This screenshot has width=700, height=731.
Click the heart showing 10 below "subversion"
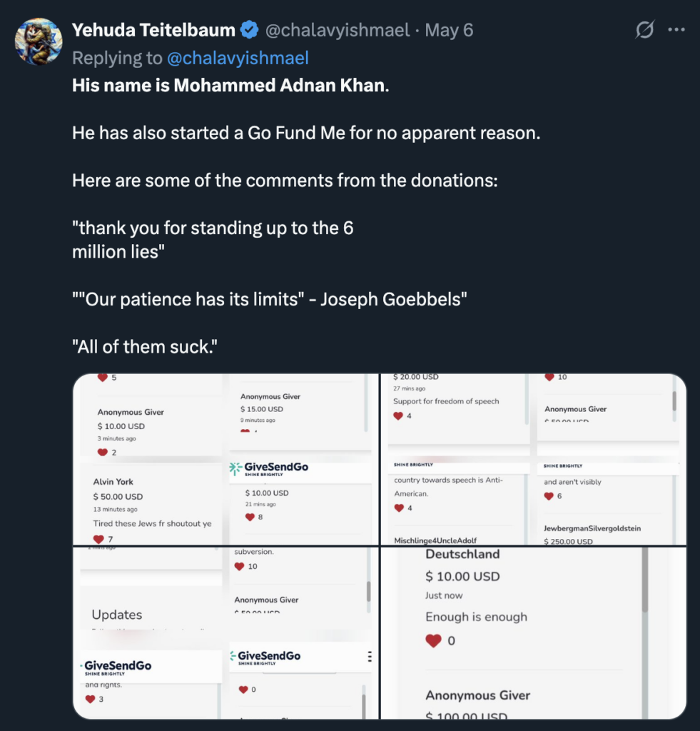[240, 566]
